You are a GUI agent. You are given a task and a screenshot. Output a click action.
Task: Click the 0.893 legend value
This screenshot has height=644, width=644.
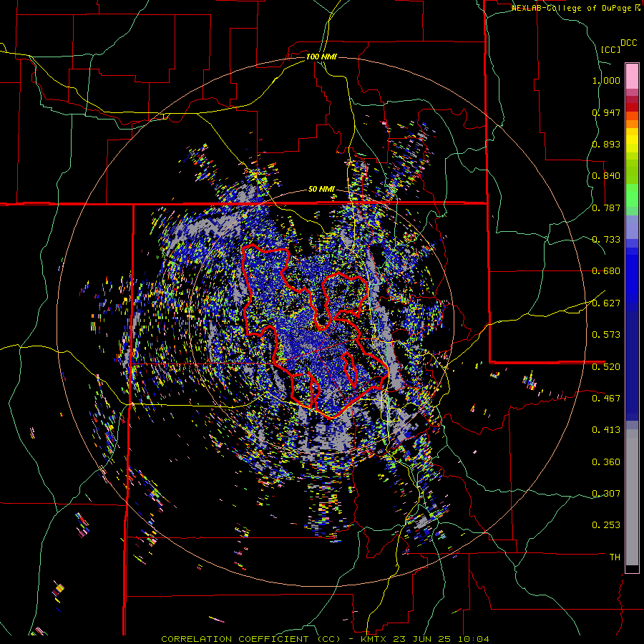click(606, 144)
